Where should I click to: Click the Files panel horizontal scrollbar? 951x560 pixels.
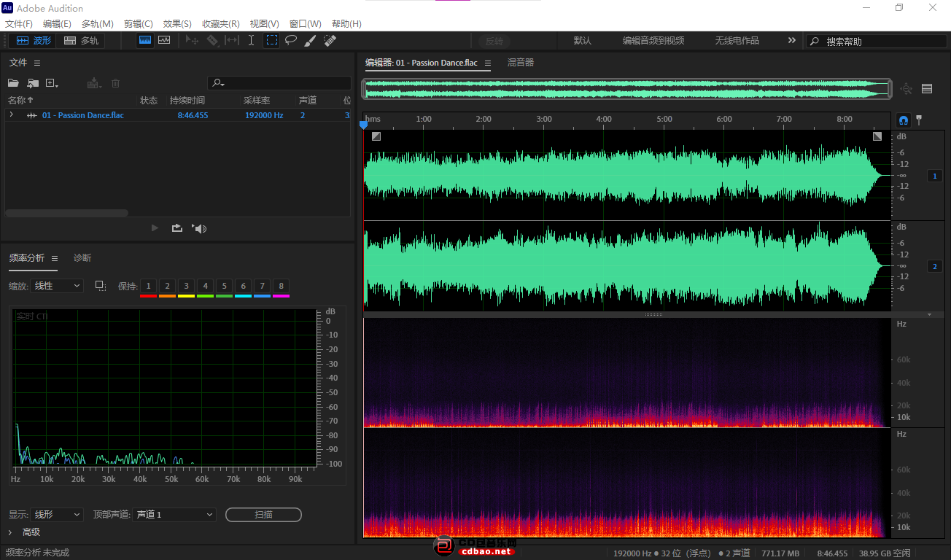pyautogui.click(x=66, y=213)
